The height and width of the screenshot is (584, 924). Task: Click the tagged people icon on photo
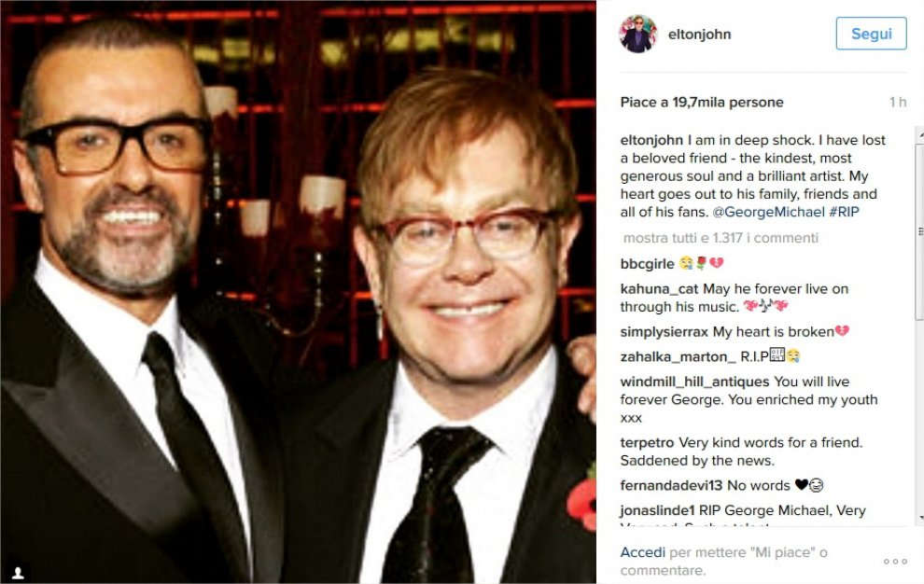pyautogui.click(x=19, y=572)
